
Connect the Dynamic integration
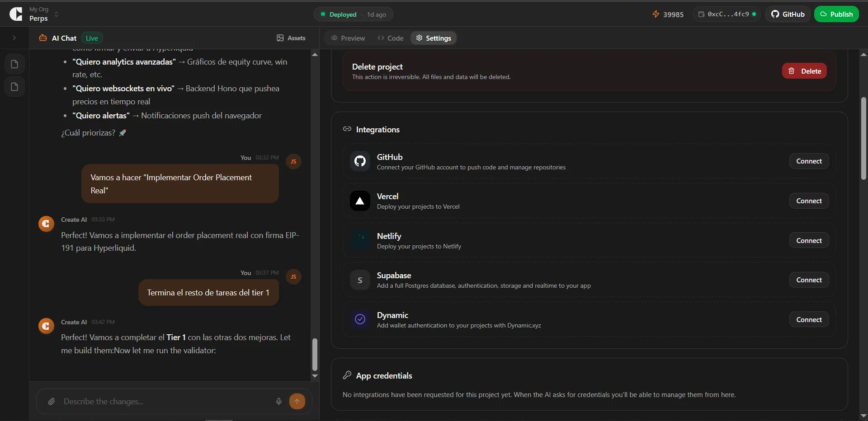809,320
